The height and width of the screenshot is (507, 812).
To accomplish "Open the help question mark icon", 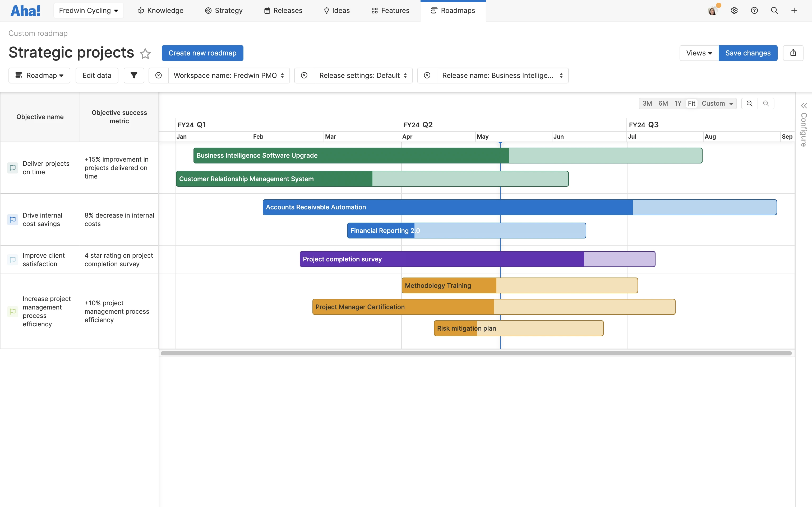I will 755,10.
